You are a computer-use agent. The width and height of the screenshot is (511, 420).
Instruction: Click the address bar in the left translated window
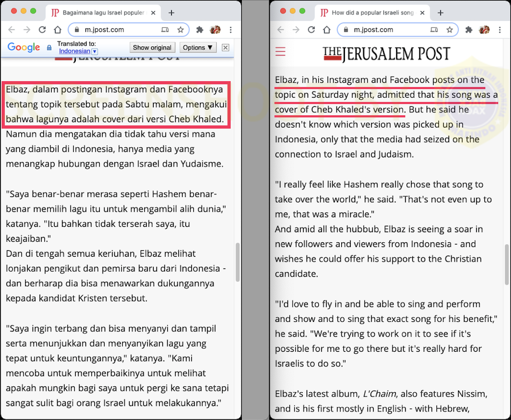point(128,30)
